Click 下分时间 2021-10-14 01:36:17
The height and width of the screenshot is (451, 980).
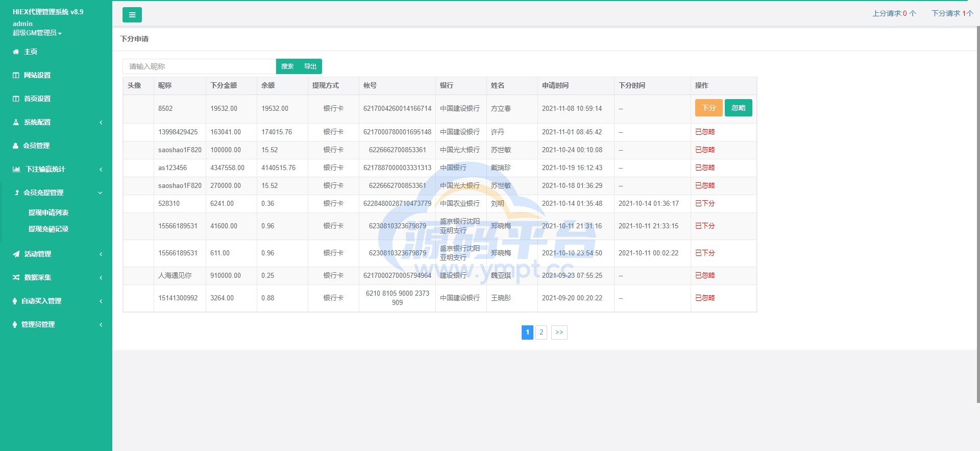649,203
